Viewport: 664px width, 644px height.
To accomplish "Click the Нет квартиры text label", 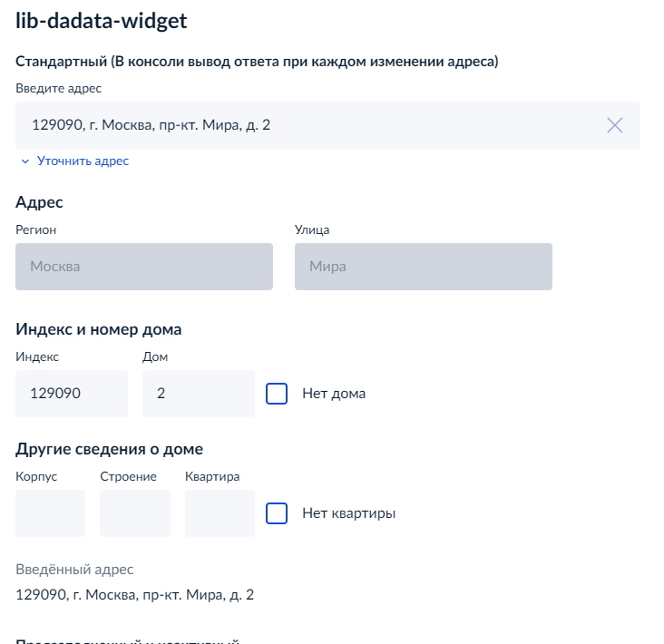I will pyautogui.click(x=349, y=513).
